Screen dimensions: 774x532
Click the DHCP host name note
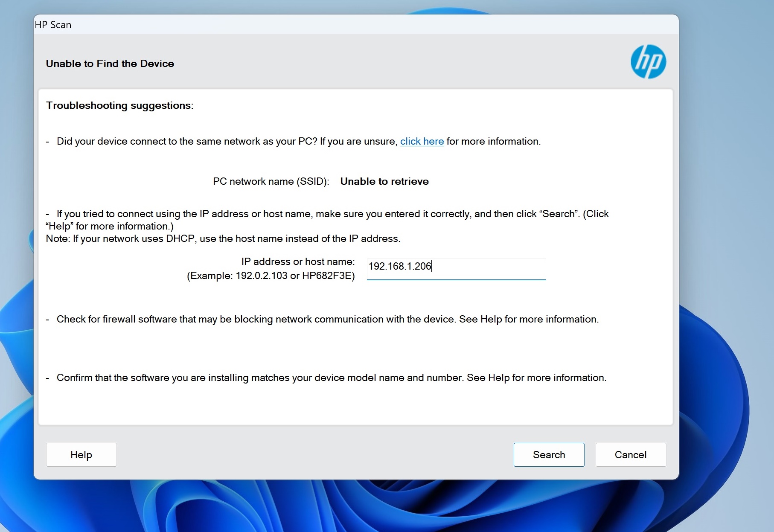pos(223,238)
